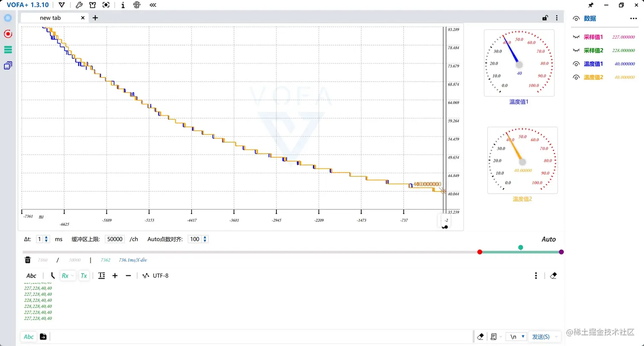
Task: Click the Δt value field showing 1
Action: tap(40, 239)
